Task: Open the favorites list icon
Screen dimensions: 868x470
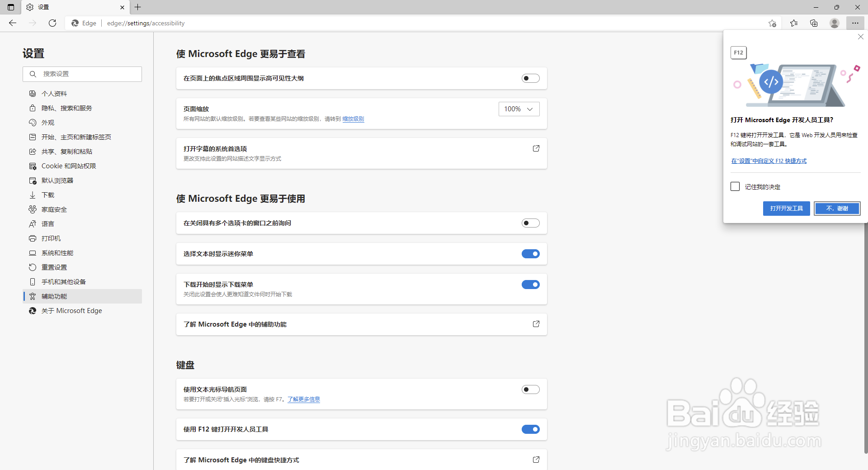Action: tap(794, 23)
